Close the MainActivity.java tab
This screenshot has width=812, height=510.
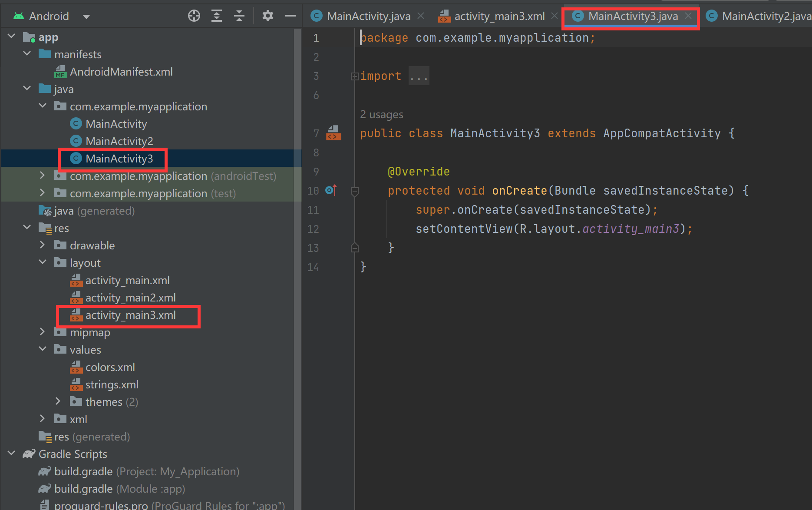tap(420, 16)
